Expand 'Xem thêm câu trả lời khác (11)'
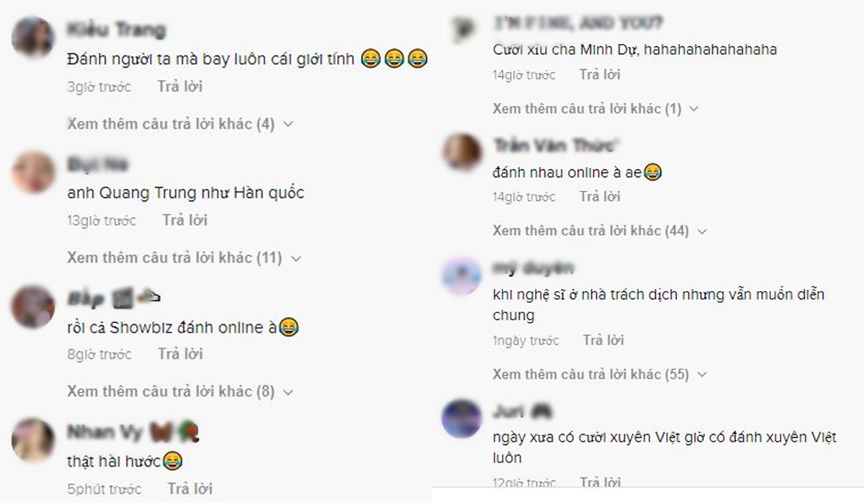Image resolution: width=864 pixels, height=504 pixels. tap(184, 258)
